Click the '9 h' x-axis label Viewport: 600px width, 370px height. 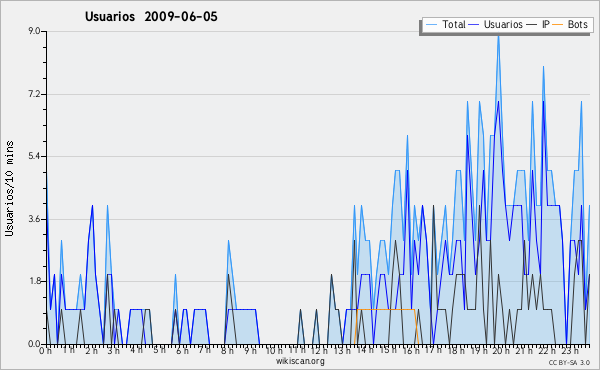250,350
